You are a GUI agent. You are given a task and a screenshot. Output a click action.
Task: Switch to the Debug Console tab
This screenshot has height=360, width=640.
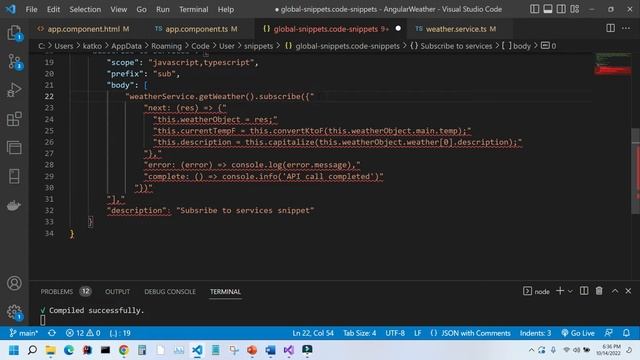pyautogui.click(x=170, y=291)
